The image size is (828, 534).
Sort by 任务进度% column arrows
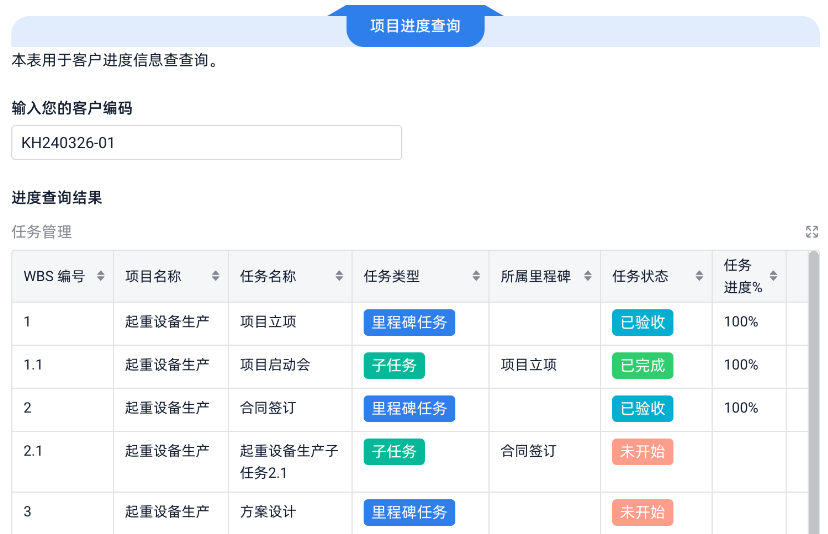[x=774, y=276]
